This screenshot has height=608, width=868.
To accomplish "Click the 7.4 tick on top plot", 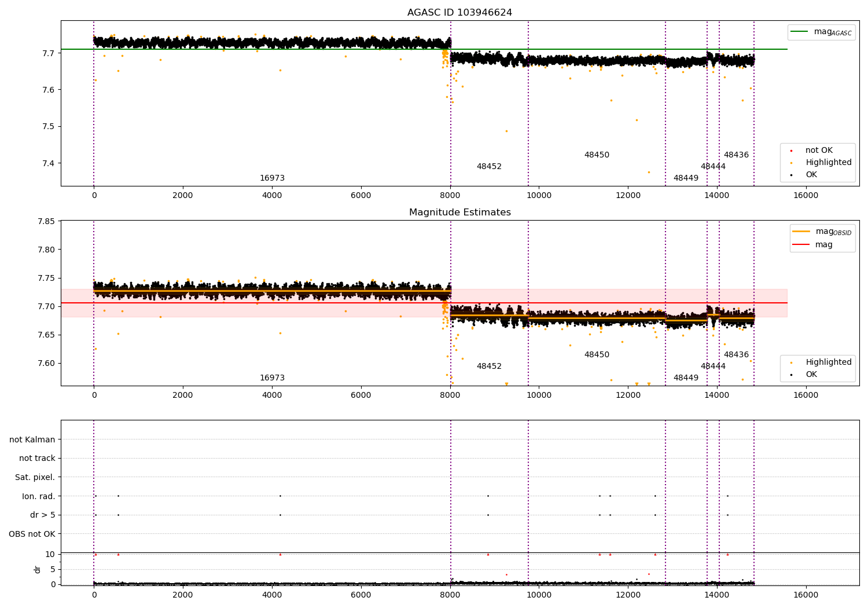I will click(x=48, y=163).
